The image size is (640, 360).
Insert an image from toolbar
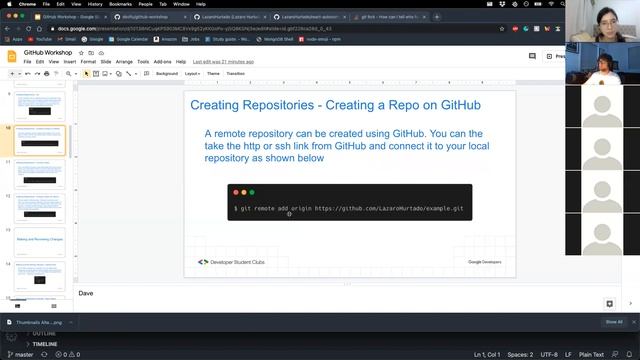pos(105,74)
